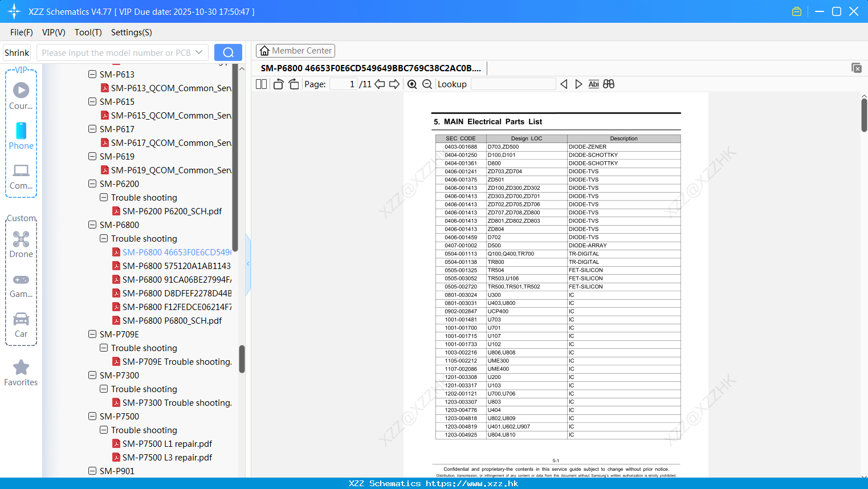The height and width of the screenshot is (489, 868).
Task: Open the Car category
Action: tap(21, 325)
